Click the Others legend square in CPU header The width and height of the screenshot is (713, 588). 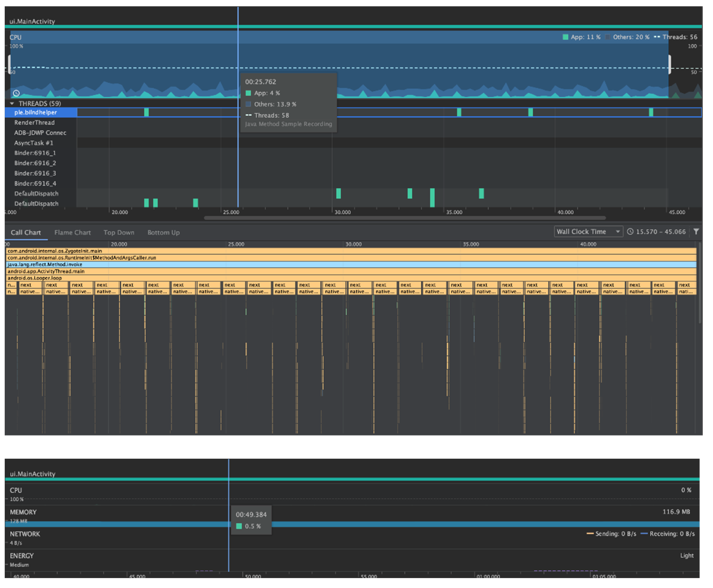point(608,37)
